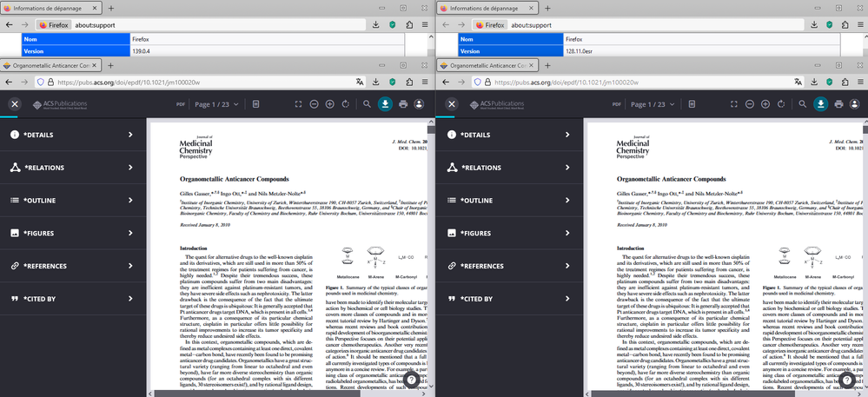Toggle fullscreen in the right ACS viewer
868x397 pixels.
(x=734, y=104)
